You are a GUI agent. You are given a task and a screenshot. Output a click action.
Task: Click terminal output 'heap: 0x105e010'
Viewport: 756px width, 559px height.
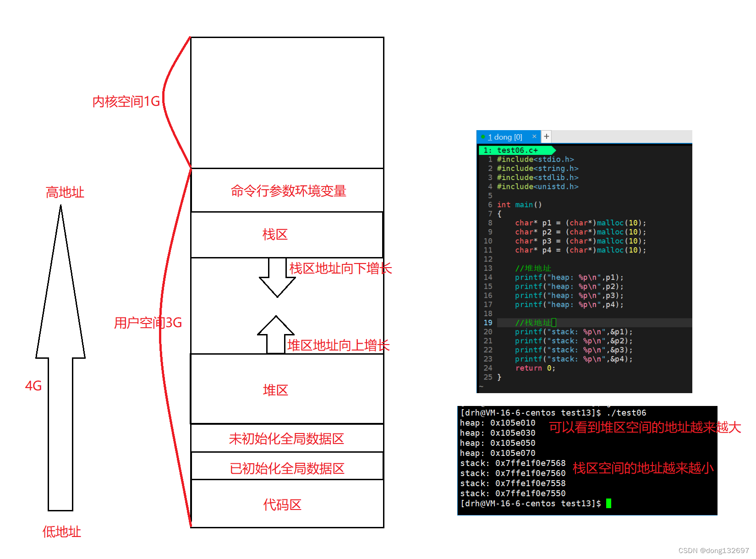(498, 423)
